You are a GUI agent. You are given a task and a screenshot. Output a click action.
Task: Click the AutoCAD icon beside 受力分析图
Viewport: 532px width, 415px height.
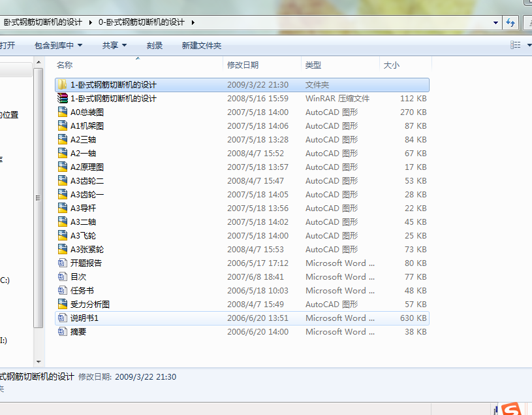pyautogui.click(x=63, y=304)
